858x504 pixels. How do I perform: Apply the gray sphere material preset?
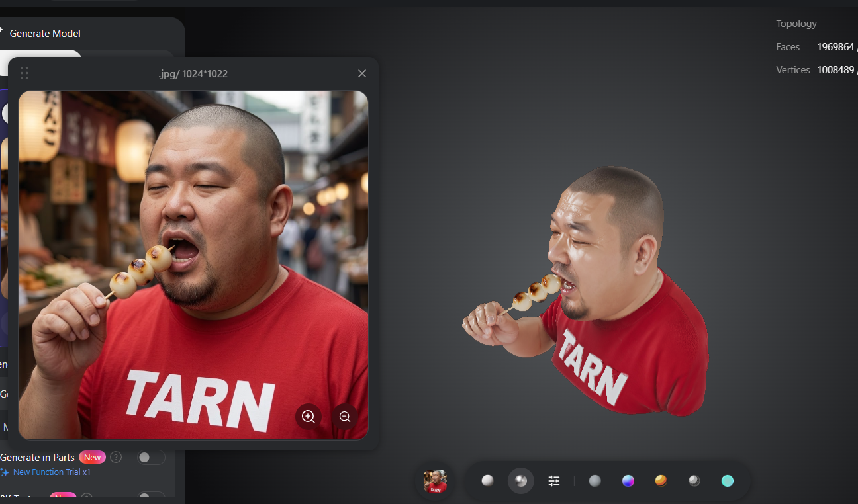pyautogui.click(x=595, y=481)
